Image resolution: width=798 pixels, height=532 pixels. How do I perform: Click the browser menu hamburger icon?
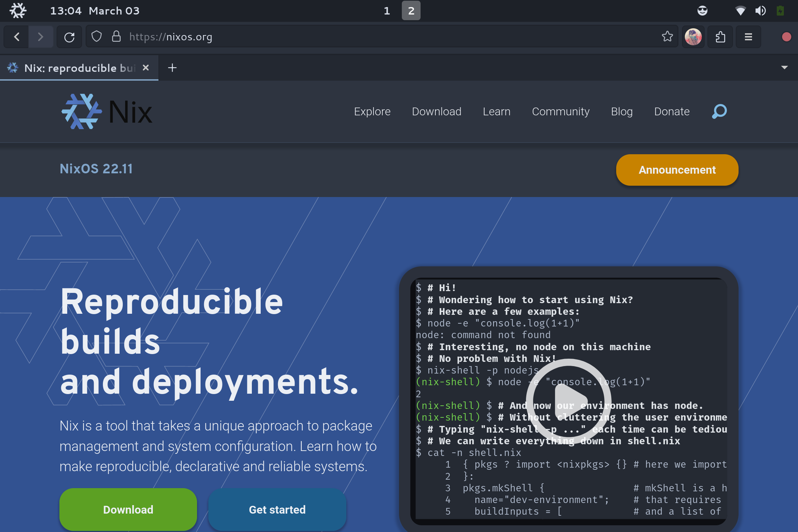(749, 37)
